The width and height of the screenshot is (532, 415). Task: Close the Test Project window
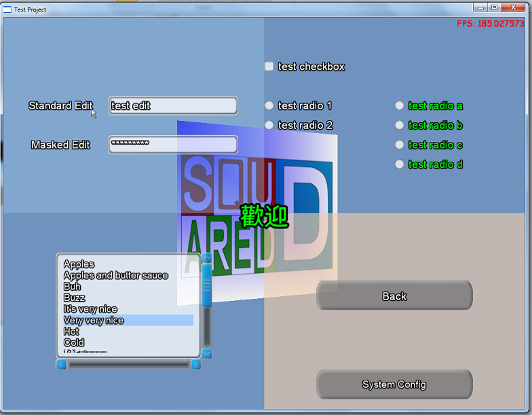[x=513, y=7]
